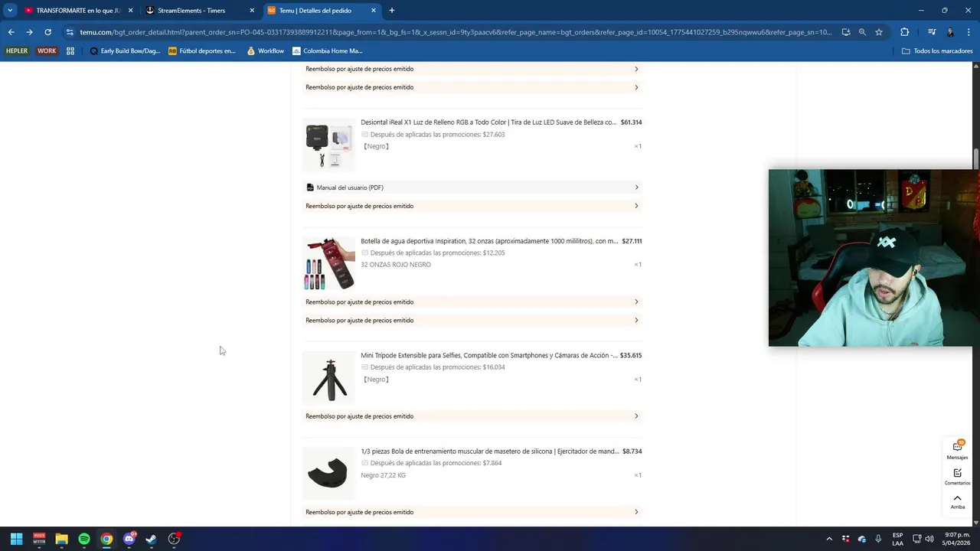Expand the Manual del usuario (PDF) row arrow
This screenshot has height=551, width=980.
636,187
